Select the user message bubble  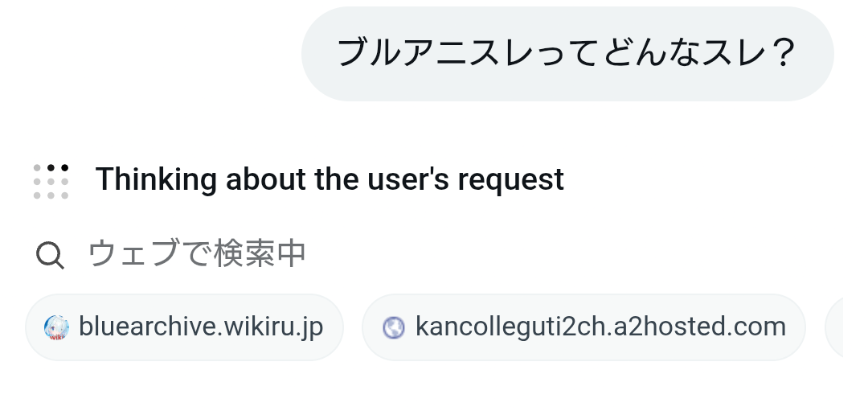[567, 54]
